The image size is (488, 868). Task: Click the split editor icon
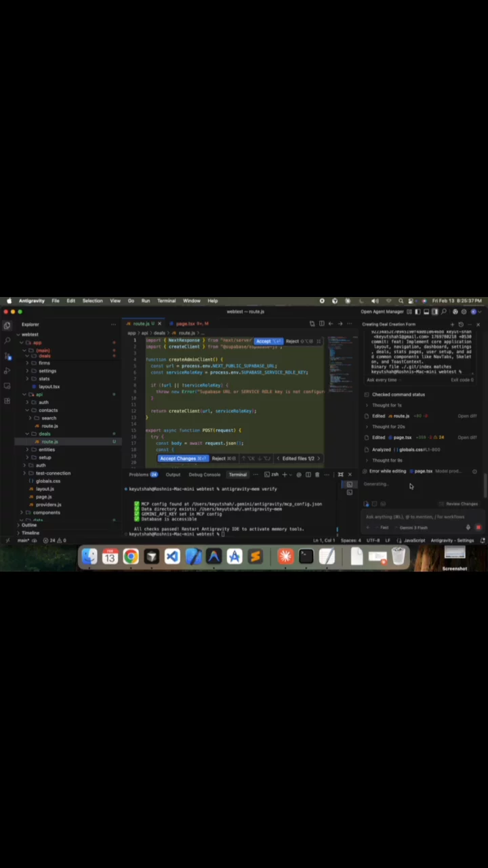[321, 324]
